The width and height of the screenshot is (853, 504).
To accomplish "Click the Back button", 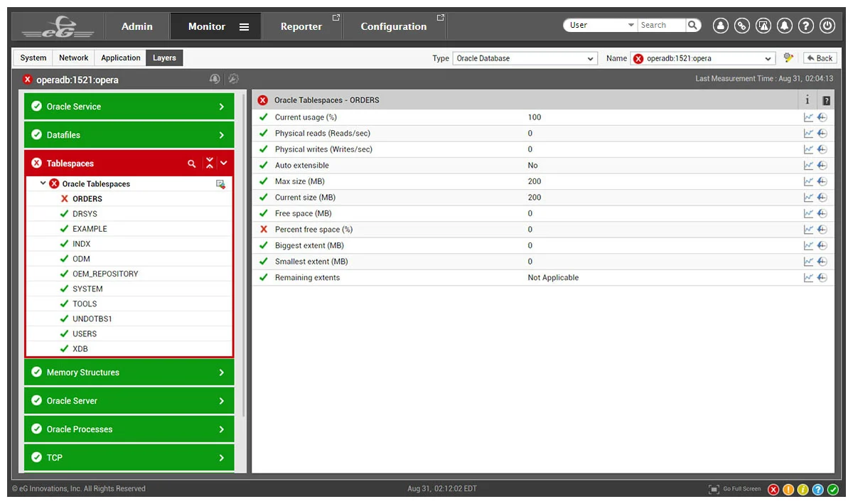I will point(819,58).
